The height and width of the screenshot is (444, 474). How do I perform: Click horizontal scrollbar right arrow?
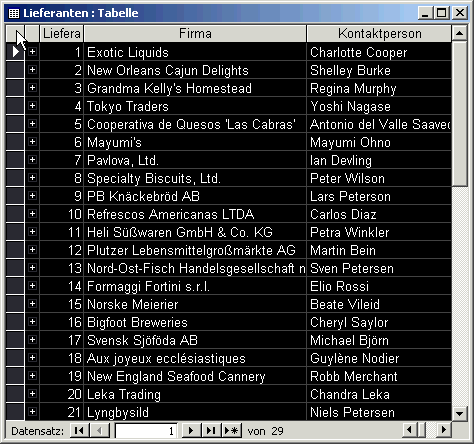coord(444,430)
